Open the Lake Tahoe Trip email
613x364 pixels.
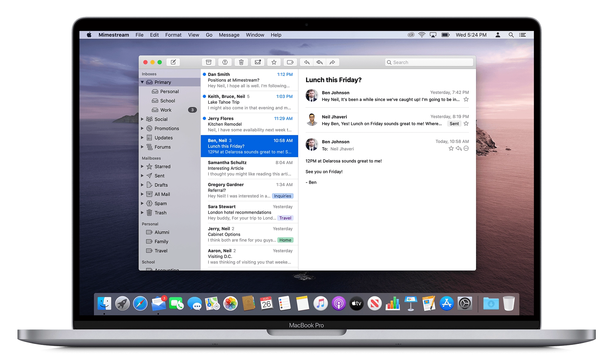tap(249, 102)
